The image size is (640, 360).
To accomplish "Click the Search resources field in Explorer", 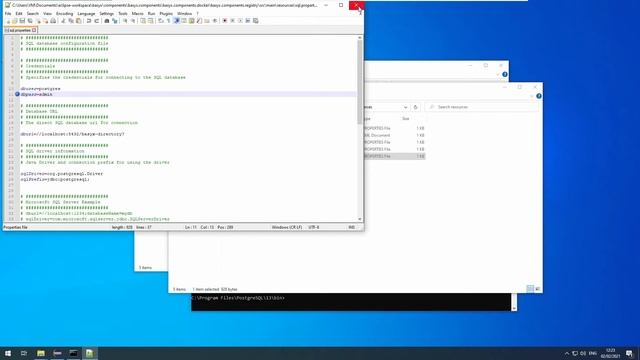I will pos(482,107).
